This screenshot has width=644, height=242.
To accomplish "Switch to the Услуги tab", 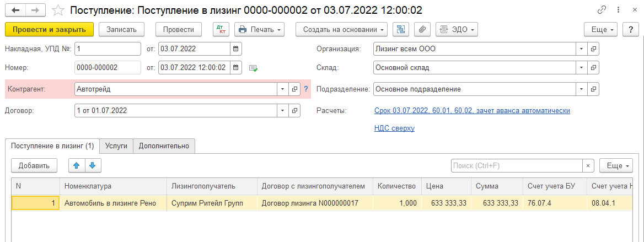I will pyautogui.click(x=116, y=146).
